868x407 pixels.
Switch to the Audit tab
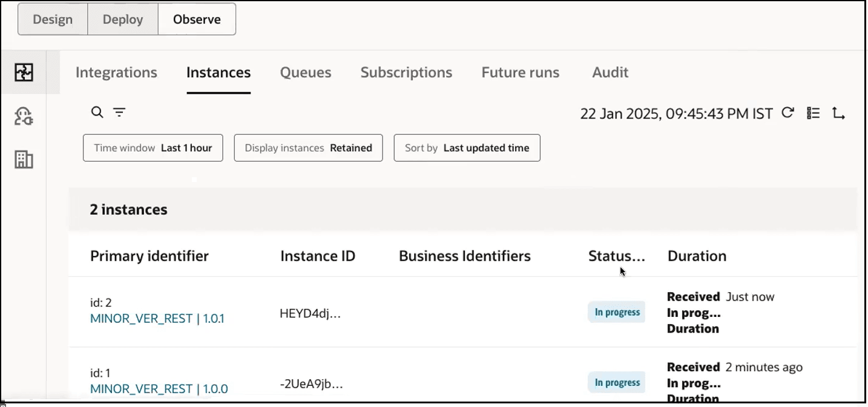click(610, 72)
